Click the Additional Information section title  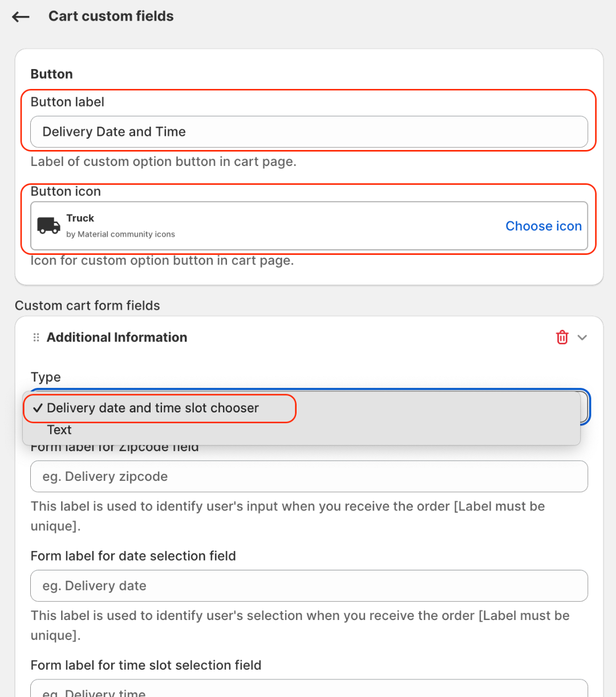click(117, 338)
